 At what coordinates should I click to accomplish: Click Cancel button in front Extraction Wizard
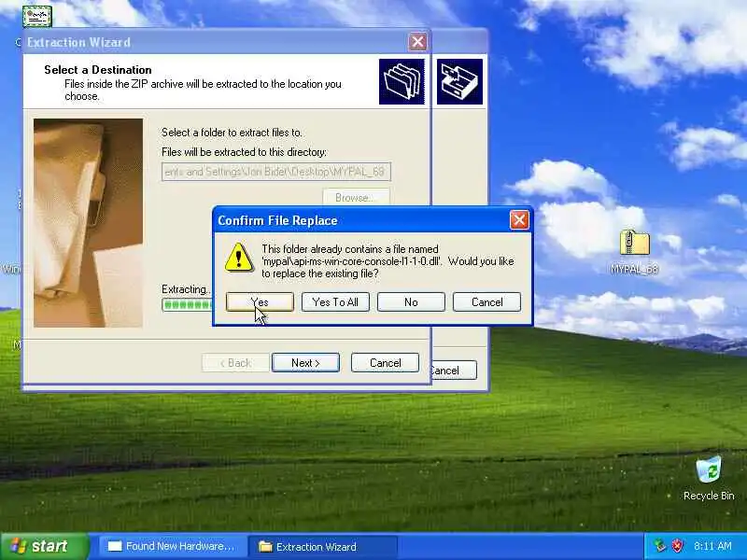click(385, 363)
